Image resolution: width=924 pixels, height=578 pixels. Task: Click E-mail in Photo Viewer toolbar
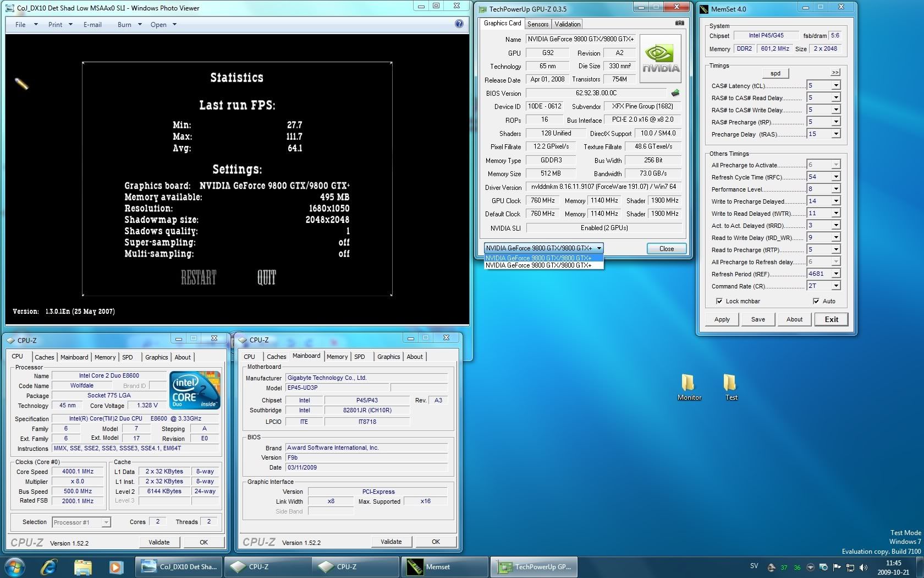click(x=92, y=24)
